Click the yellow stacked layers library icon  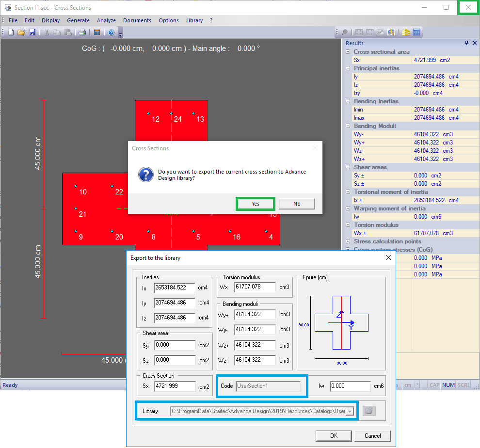(x=406, y=32)
